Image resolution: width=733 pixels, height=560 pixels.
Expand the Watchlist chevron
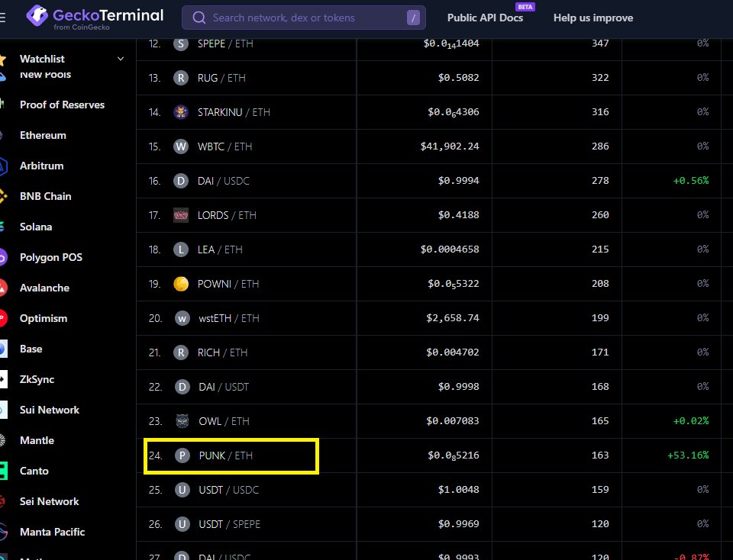coord(121,59)
